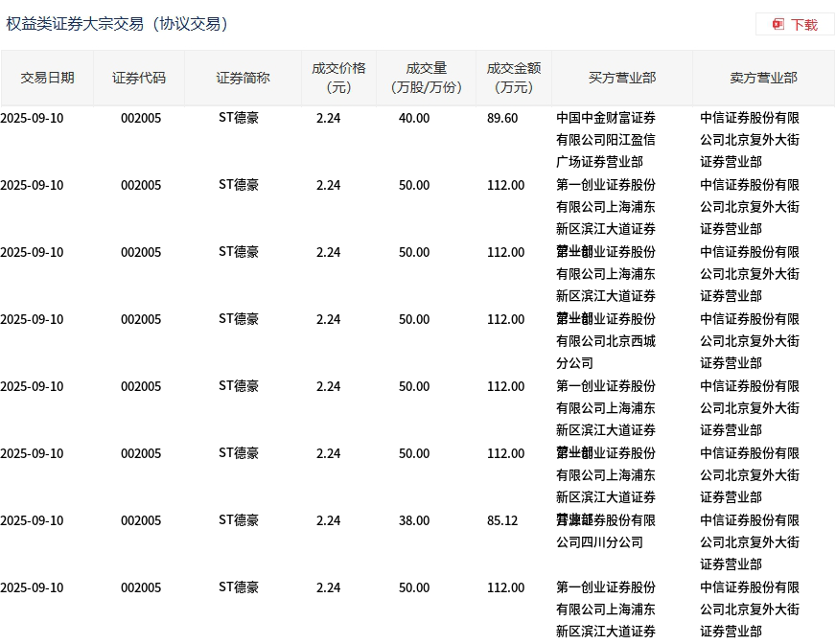Image resolution: width=836 pixels, height=644 pixels.
Task: Click seller 中信证券 cell in the 四川分公司 row
Action: (x=750, y=542)
